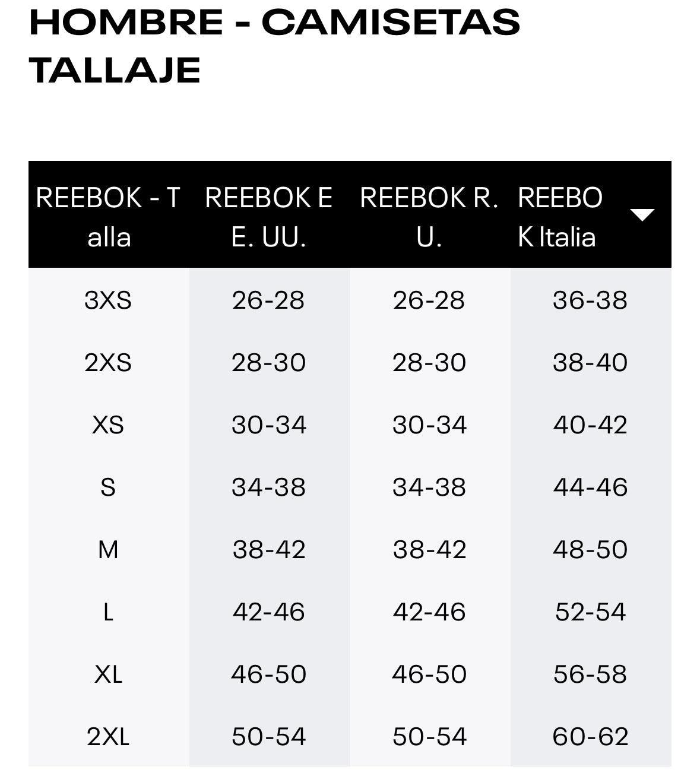Select the Italia value 52-54
This screenshot has height=776, width=700.
pos(590,612)
